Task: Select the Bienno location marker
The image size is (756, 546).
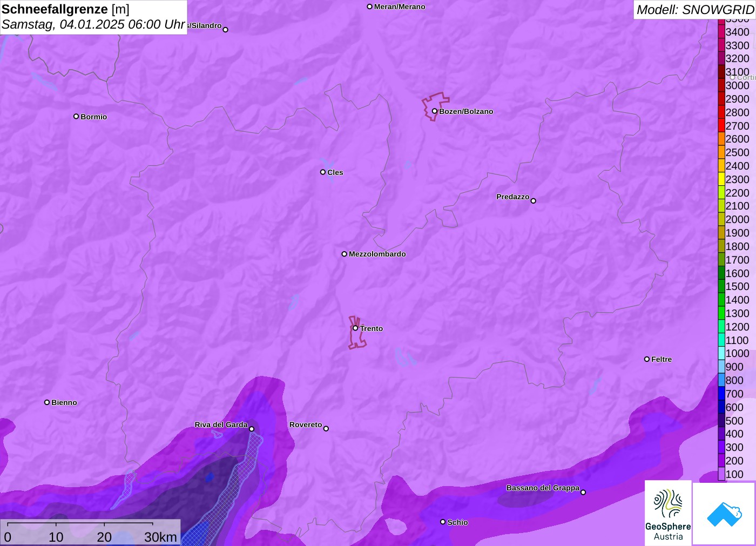Action: point(47,402)
